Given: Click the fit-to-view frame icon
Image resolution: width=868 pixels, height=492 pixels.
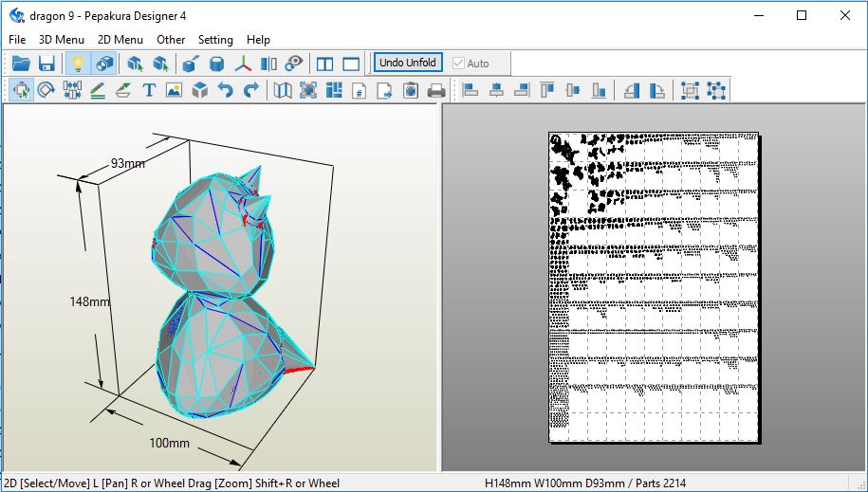Looking at the screenshot, I should click(308, 90).
